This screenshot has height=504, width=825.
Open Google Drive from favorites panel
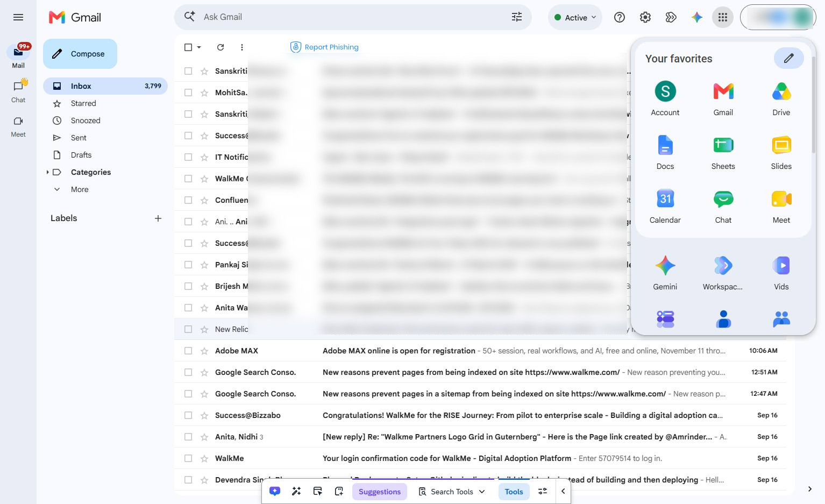click(x=781, y=99)
